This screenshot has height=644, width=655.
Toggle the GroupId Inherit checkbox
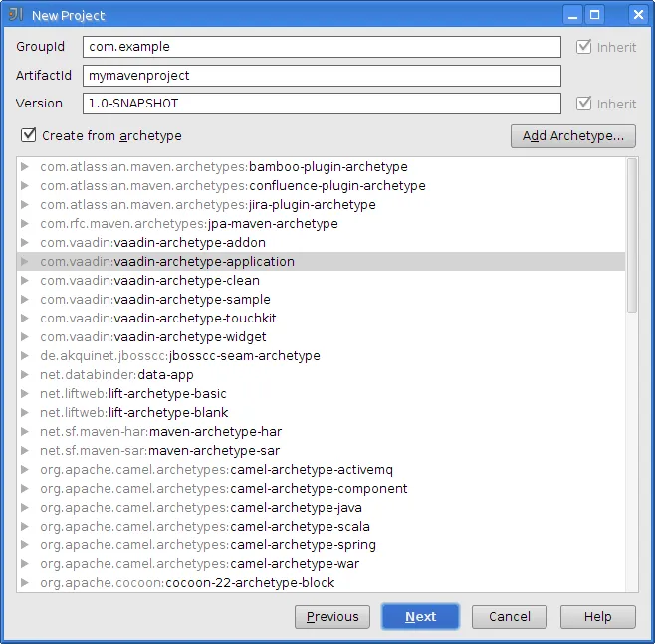click(x=583, y=47)
